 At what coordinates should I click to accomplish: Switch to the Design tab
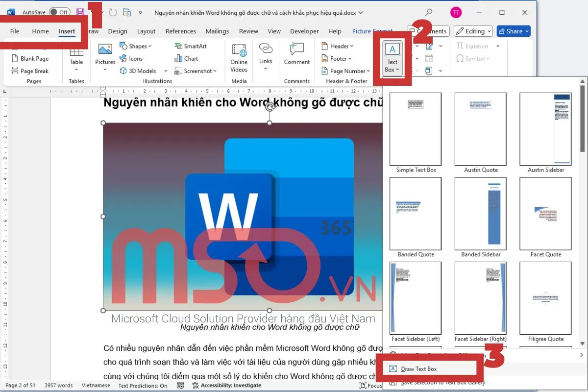118,31
